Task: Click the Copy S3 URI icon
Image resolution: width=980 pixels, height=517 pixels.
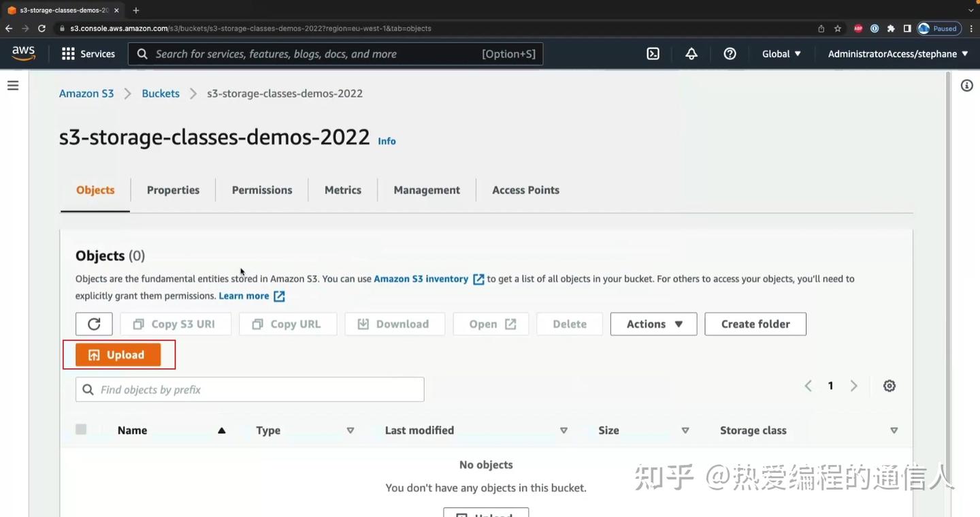Action: (139, 324)
